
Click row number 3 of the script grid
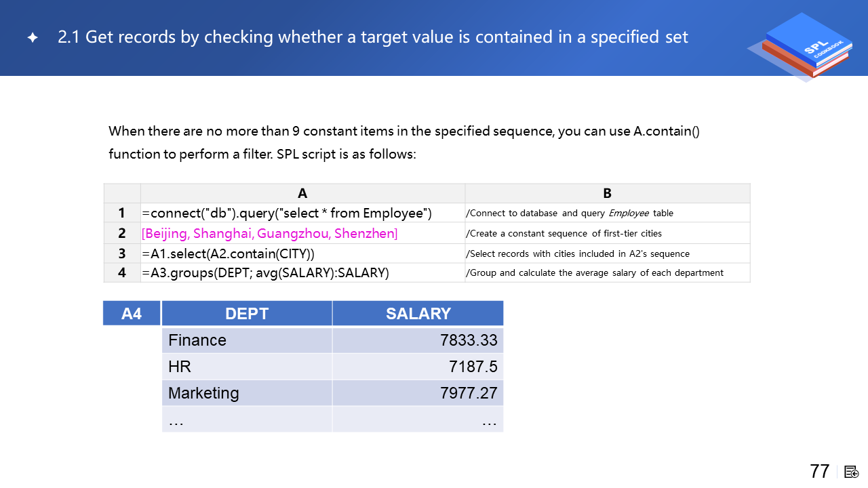[x=122, y=253]
